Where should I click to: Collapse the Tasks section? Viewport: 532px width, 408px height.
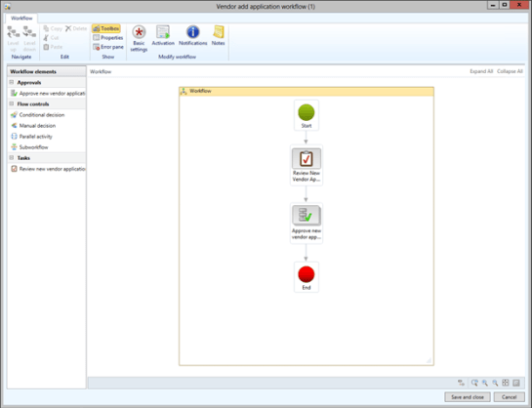coord(12,158)
